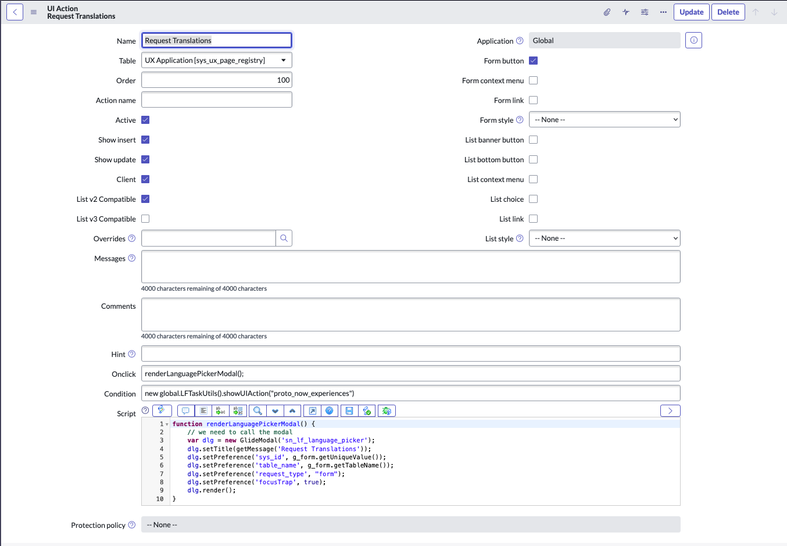The height and width of the screenshot is (546, 787).
Task: Open the List style dropdown
Action: [x=605, y=238]
